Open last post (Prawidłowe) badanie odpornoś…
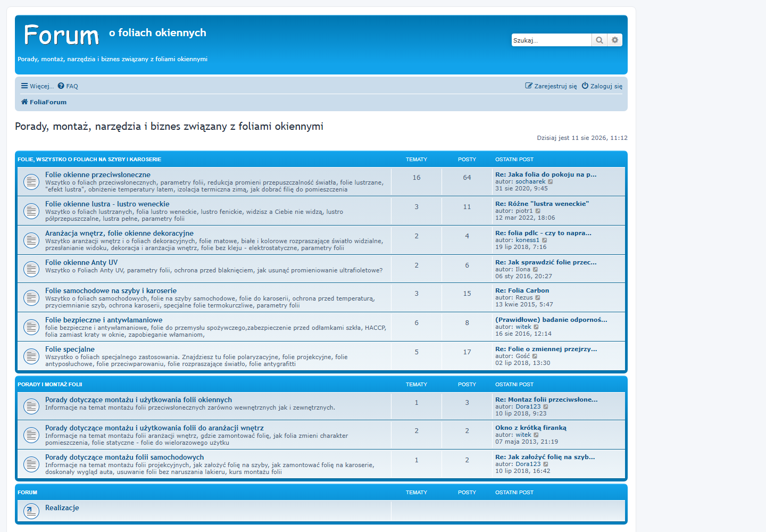 (551, 320)
